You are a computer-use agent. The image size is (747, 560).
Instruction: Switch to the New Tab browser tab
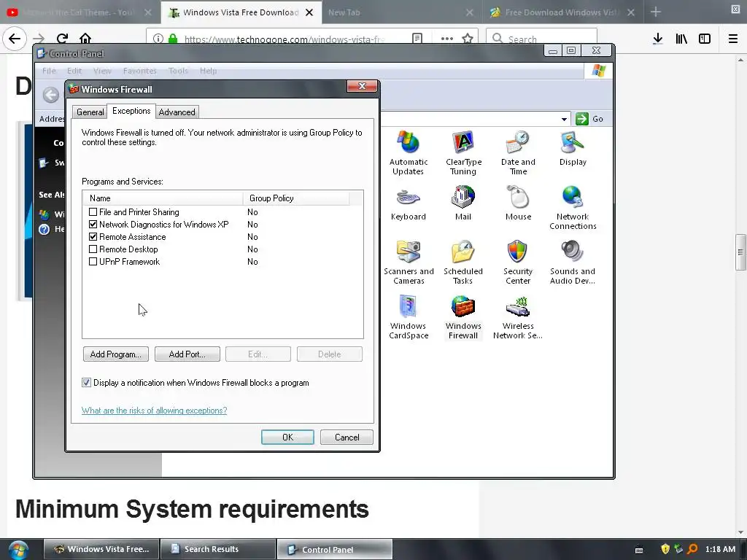[400, 12]
